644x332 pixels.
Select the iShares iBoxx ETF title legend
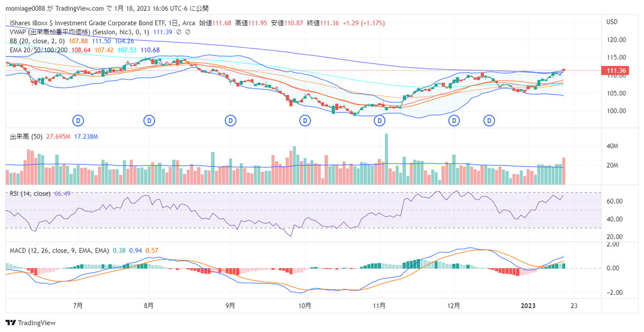[x=103, y=23]
